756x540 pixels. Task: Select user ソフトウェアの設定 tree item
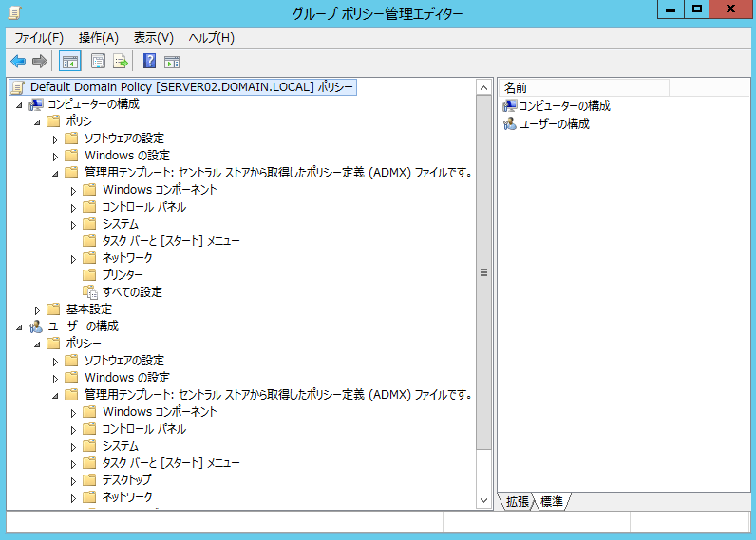pyautogui.click(x=123, y=361)
